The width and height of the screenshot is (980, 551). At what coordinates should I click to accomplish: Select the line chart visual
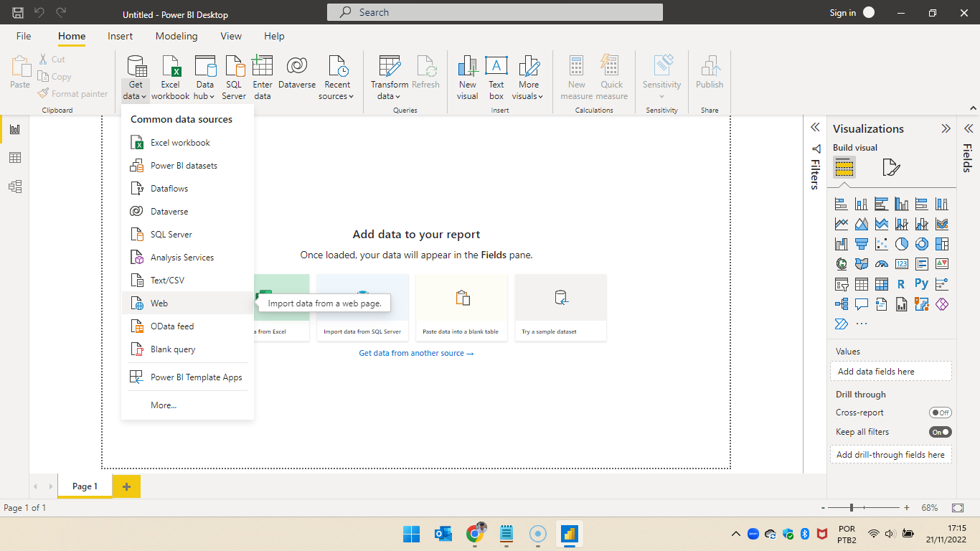(x=842, y=224)
